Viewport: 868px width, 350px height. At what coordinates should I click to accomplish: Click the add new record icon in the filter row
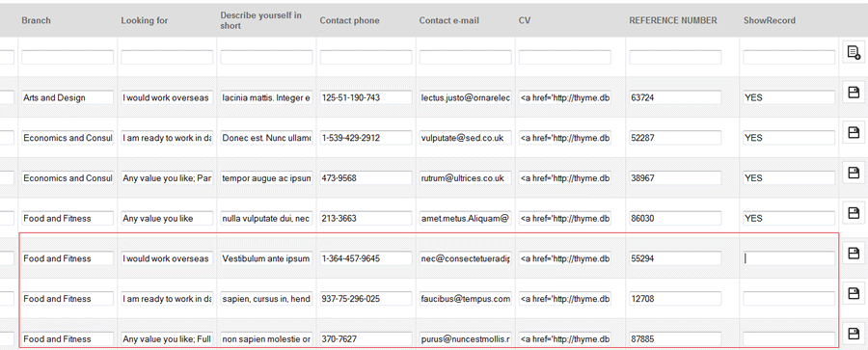(x=854, y=53)
